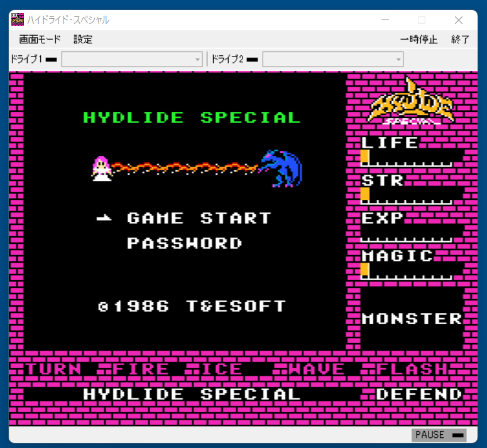This screenshot has width=487, height=448.
Task: Click white HYDLIDE SPECIAL message bar text
Action: [192, 395]
